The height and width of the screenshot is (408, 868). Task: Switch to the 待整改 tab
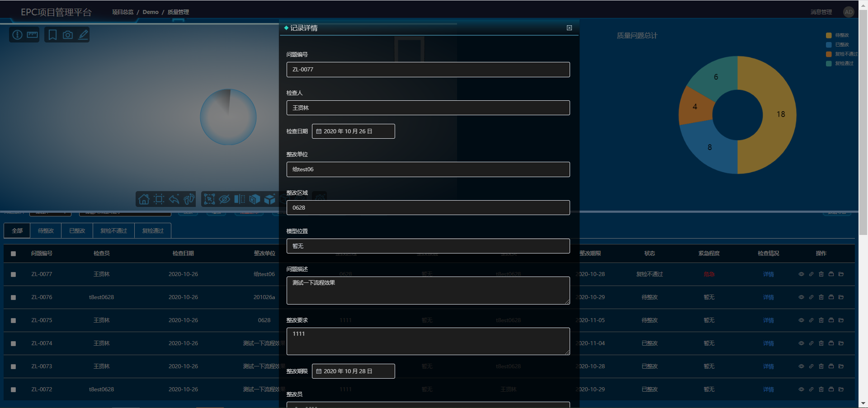pos(46,231)
